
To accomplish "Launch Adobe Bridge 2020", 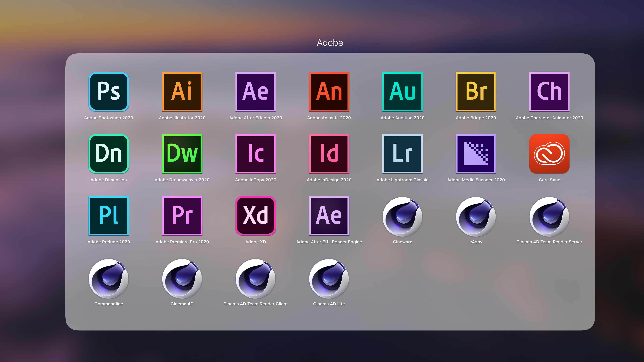I will 476,91.
